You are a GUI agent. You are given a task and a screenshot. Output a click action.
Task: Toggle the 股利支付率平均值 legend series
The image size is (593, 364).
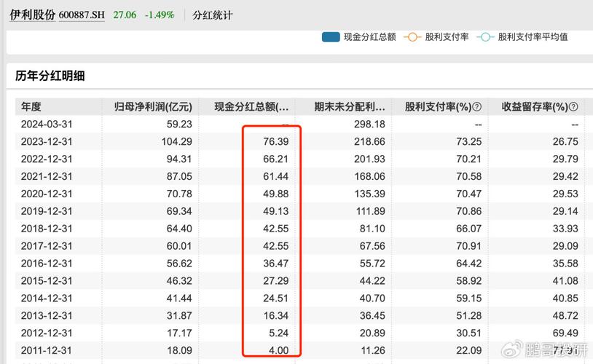click(x=485, y=36)
